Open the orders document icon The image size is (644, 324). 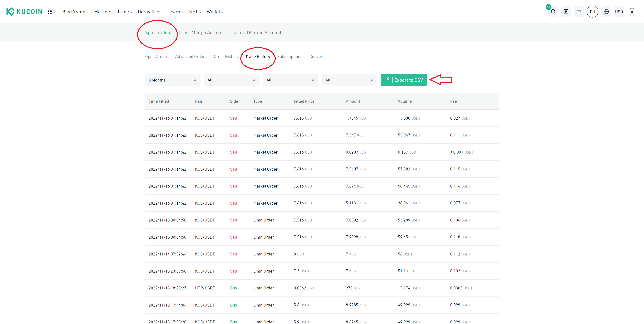pyautogui.click(x=566, y=12)
